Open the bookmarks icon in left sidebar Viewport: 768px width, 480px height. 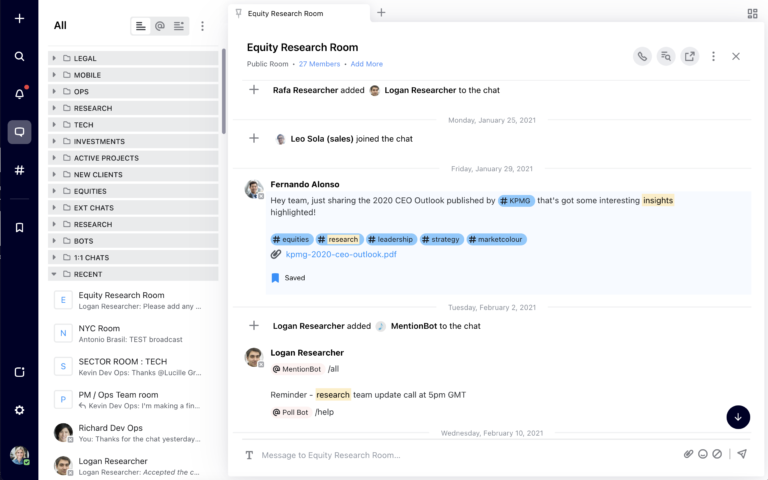point(19,227)
